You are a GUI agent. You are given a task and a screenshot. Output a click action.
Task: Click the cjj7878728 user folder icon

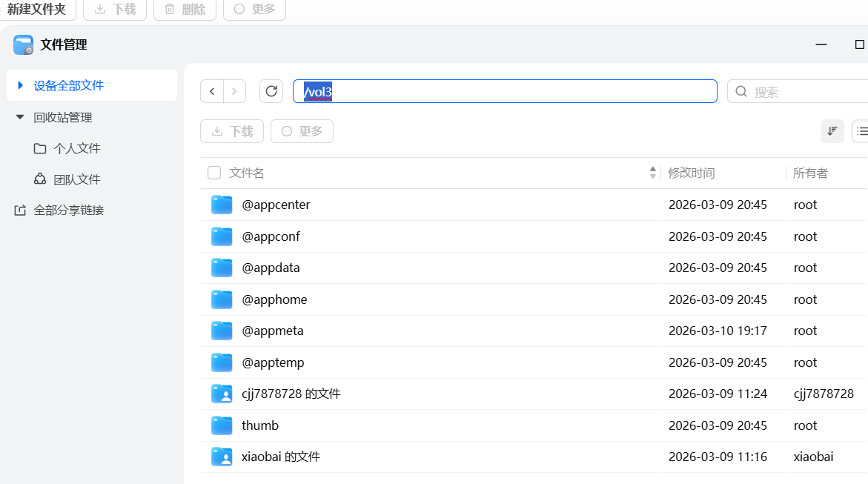coord(222,394)
